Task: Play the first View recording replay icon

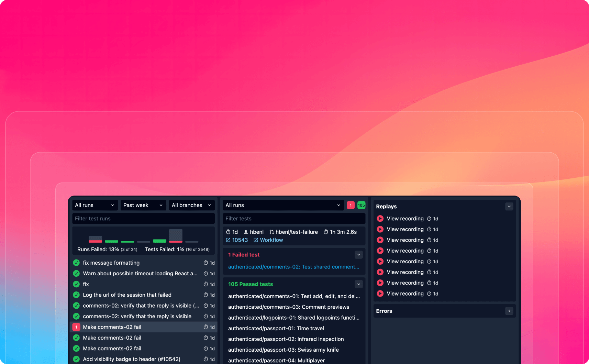Action: [380, 219]
